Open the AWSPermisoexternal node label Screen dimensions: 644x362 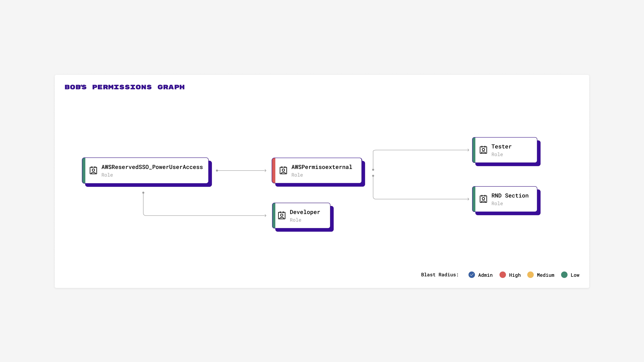coord(321,167)
